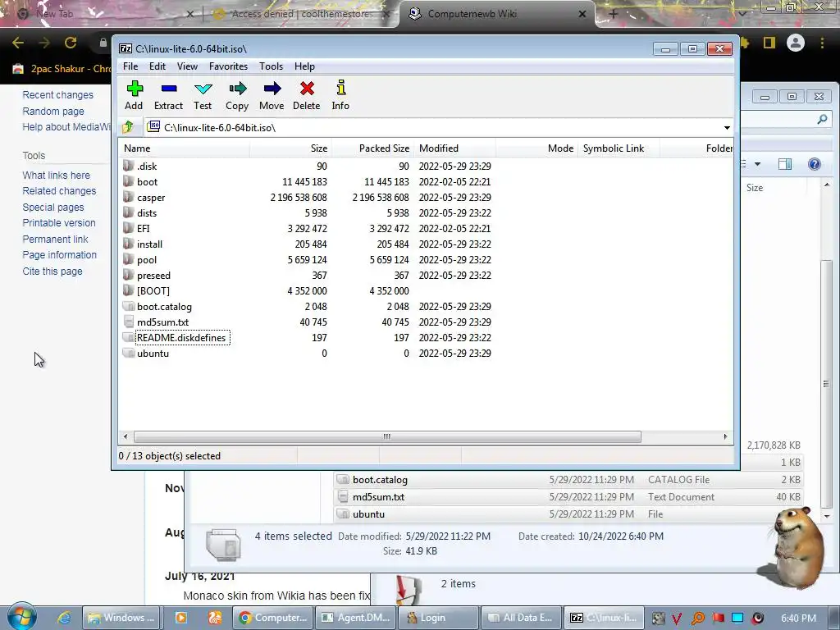This screenshot has width=840, height=630.
Task: Open Chrome profile avatar
Action: click(x=796, y=43)
